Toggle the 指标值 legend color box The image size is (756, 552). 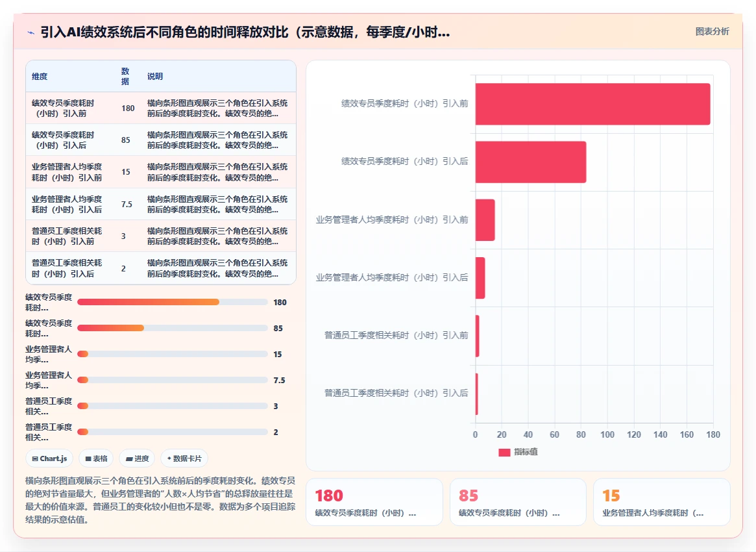point(504,452)
